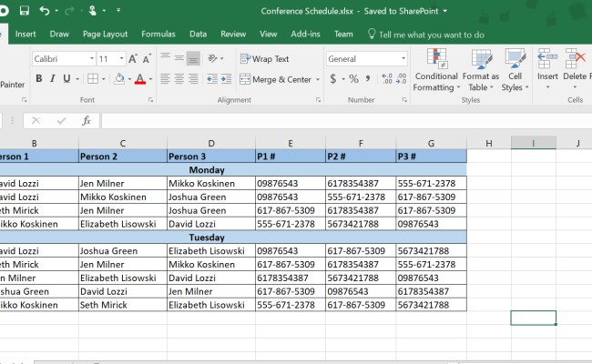Cancel formula entry X button
This screenshot has height=364, width=592.
pyautogui.click(x=36, y=120)
